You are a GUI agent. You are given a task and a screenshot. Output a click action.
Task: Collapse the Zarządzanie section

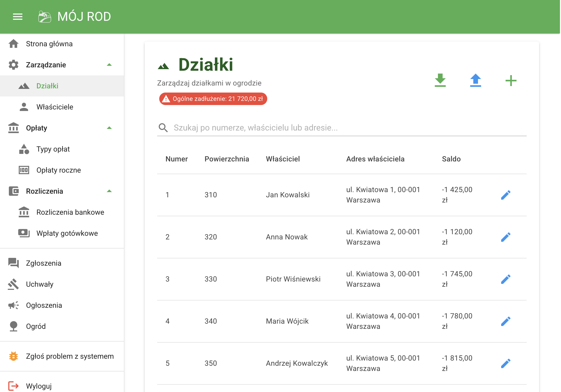tap(109, 65)
